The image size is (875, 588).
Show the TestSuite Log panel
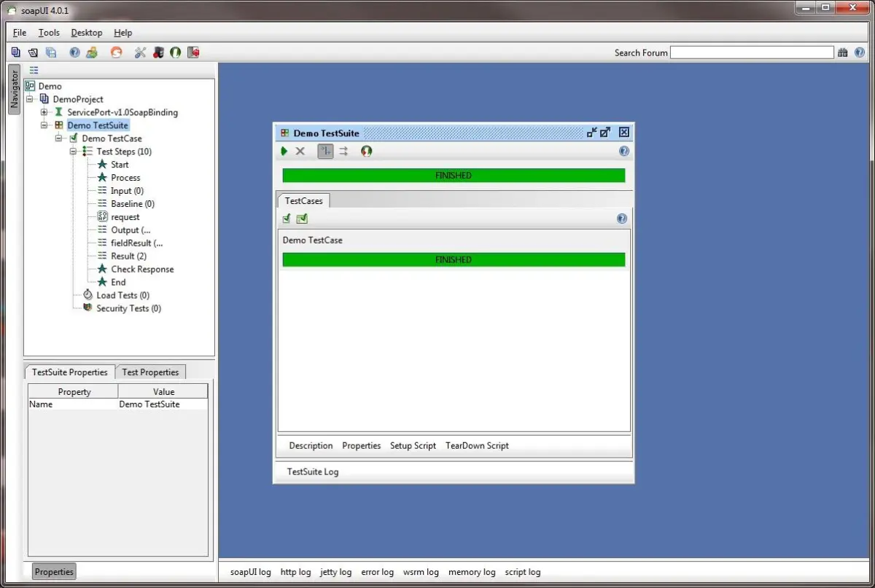(313, 472)
